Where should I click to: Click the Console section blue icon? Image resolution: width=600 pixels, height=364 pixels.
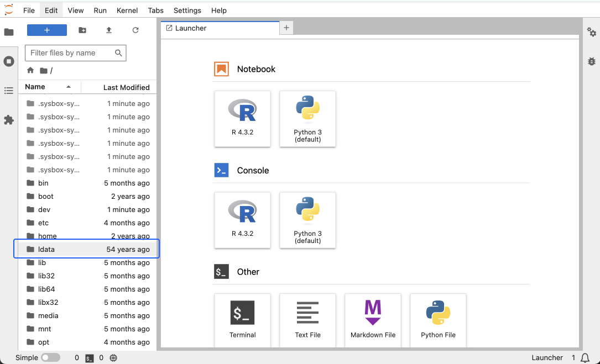tap(221, 171)
